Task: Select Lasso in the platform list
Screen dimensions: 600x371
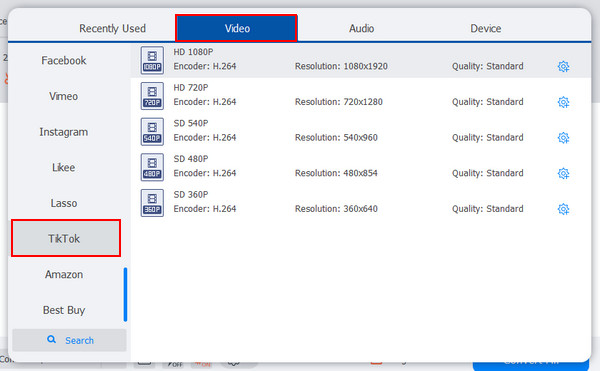Action: (x=64, y=203)
